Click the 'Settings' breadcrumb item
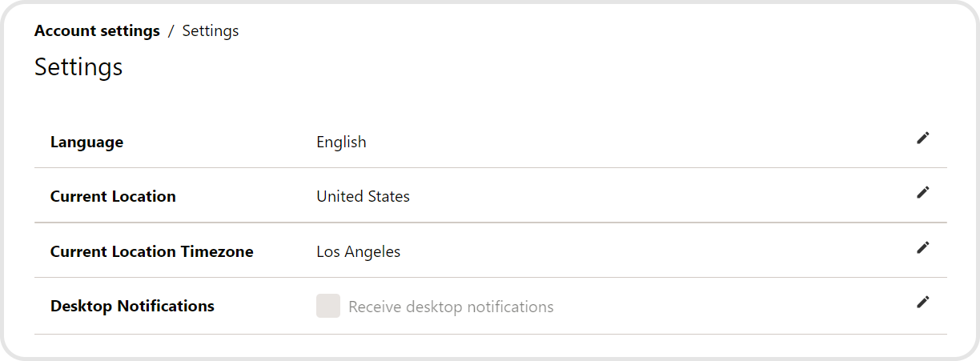 pos(211,31)
